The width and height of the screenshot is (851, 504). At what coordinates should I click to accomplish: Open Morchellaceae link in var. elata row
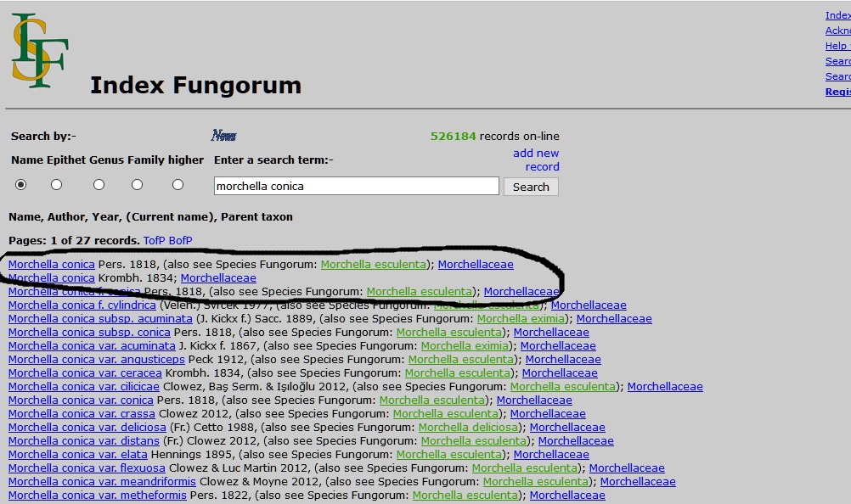pyautogui.click(x=551, y=454)
